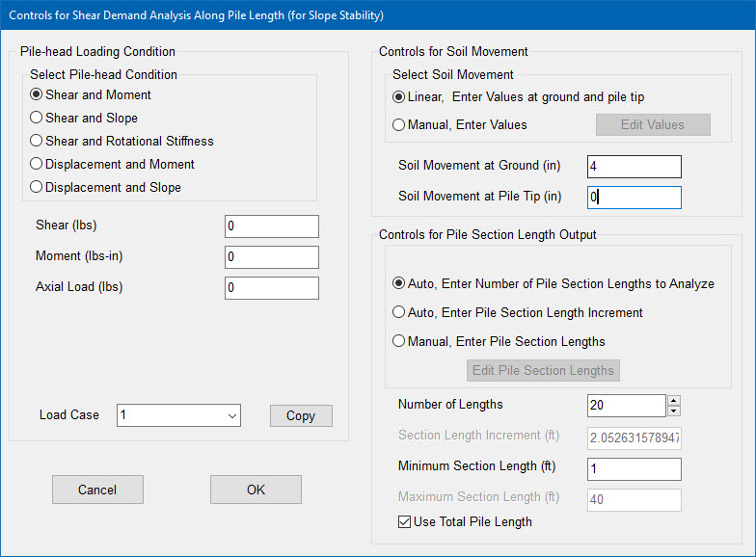Screen dimensions: 756x557
Task: Decrease Number of Lengths with down arrow
Action: coord(674,411)
